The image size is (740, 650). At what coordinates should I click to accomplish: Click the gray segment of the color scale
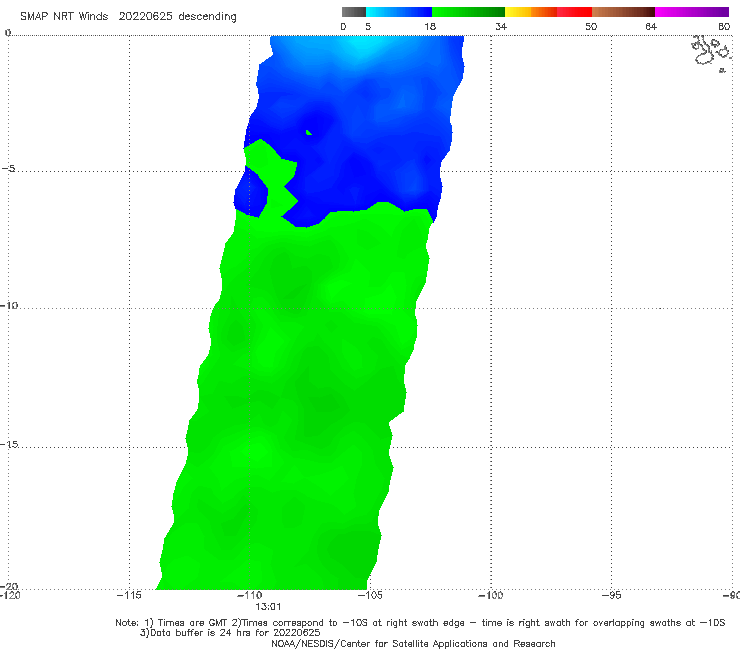pyautogui.click(x=354, y=12)
